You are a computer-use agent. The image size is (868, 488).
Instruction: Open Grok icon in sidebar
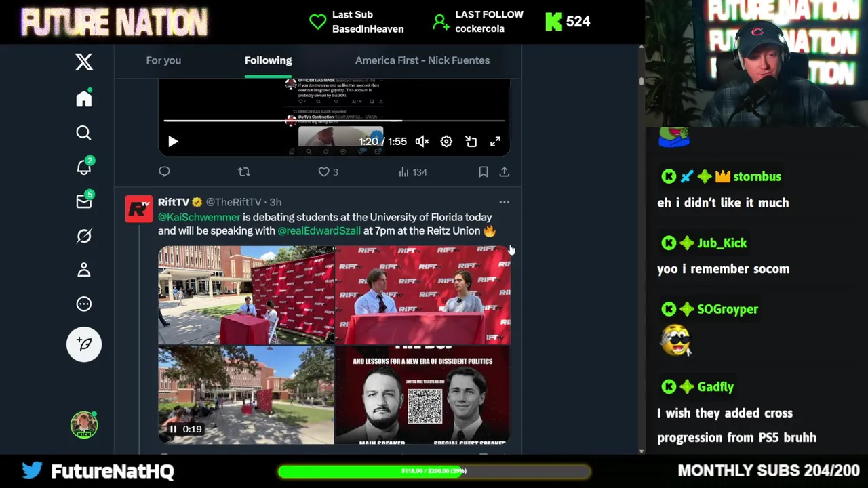84,236
